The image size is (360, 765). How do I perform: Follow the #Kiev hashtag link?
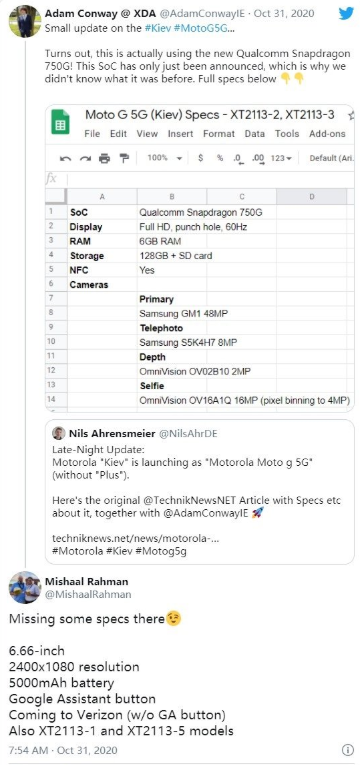point(157,28)
